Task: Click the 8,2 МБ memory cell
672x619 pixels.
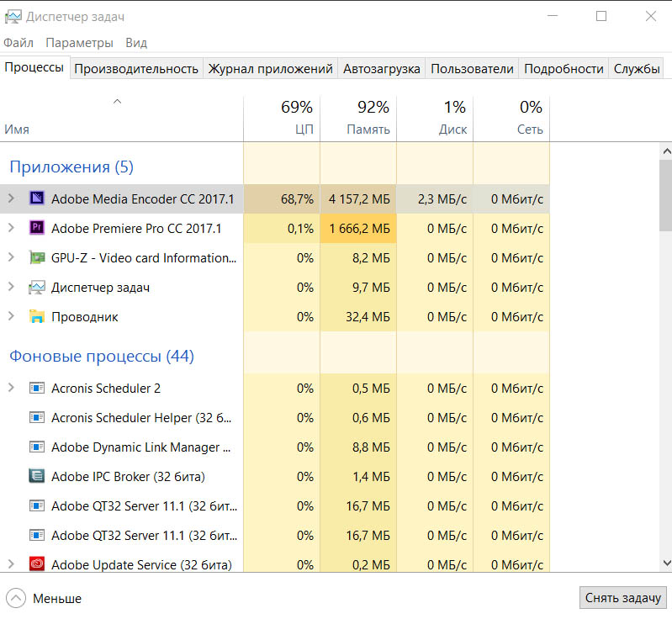Action: pos(358,258)
